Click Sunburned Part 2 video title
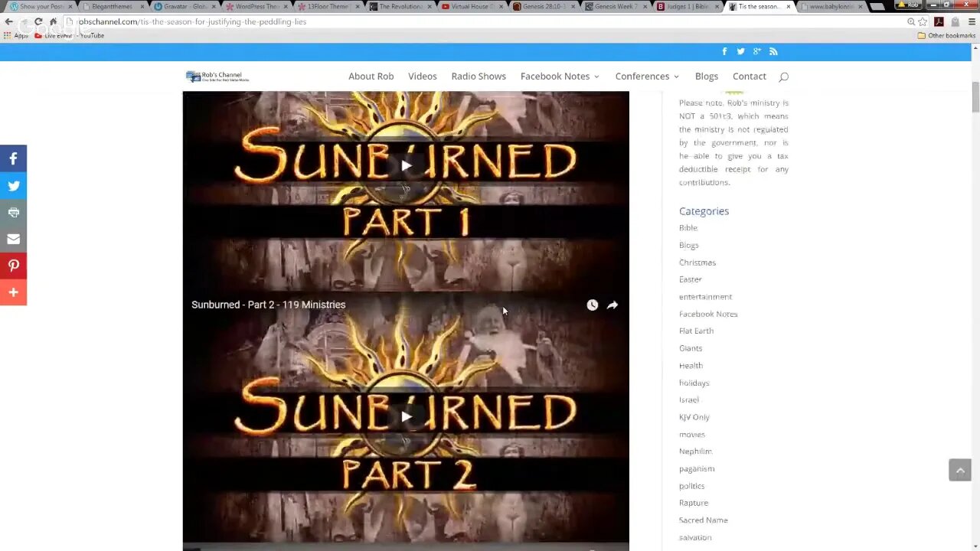980x551 pixels. click(269, 305)
